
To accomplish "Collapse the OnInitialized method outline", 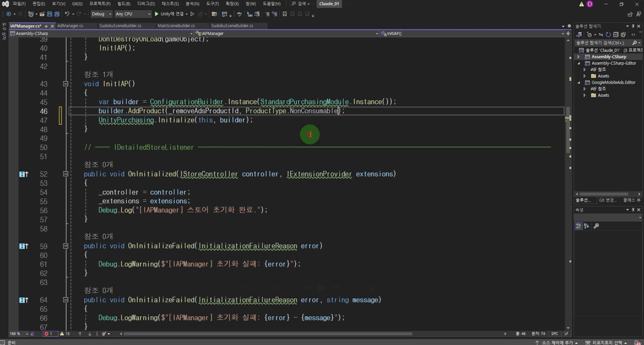I will (x=65, y=174).
